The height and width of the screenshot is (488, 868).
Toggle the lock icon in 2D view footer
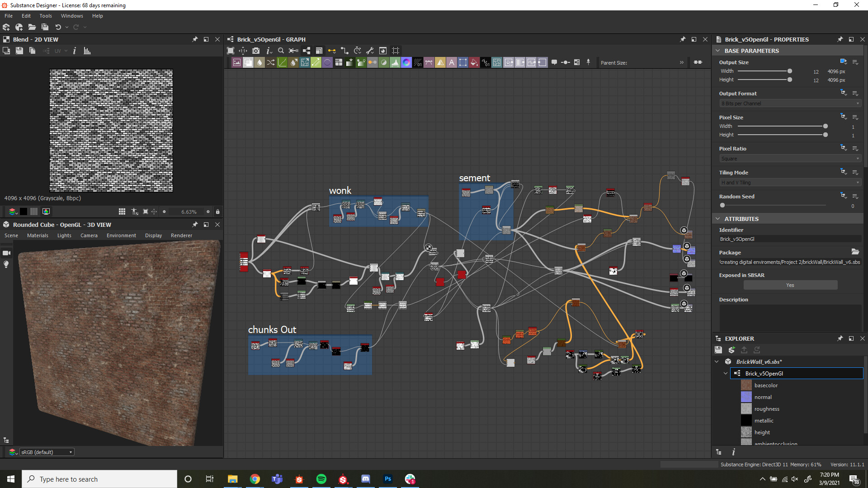tap(217, 211)
